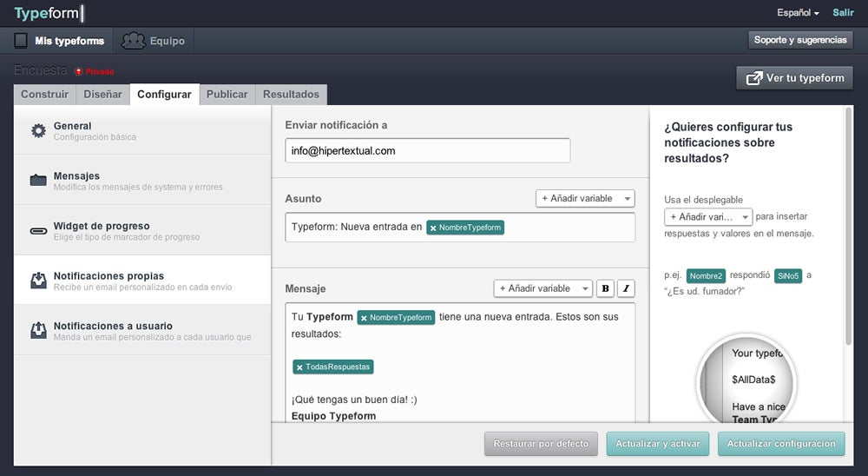Toggle bold formatting in Mensaje
Screen dimensions: 868x476
click(605, 288)
